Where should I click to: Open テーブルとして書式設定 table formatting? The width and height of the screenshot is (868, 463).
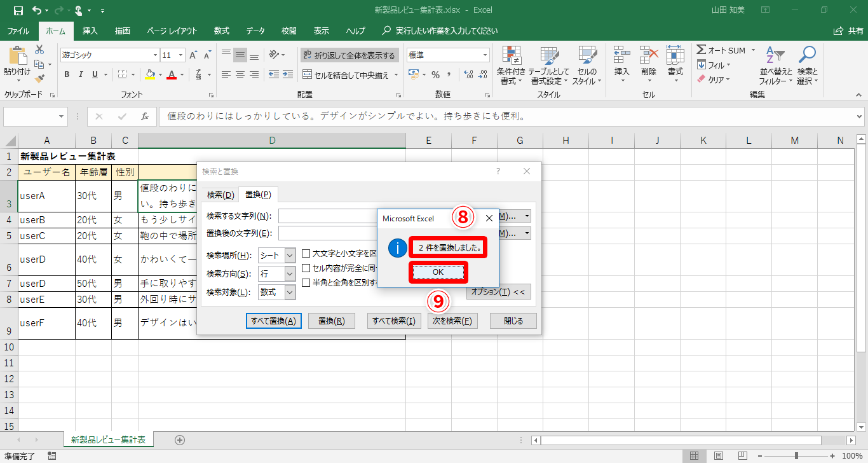click(x=548, y=65)
